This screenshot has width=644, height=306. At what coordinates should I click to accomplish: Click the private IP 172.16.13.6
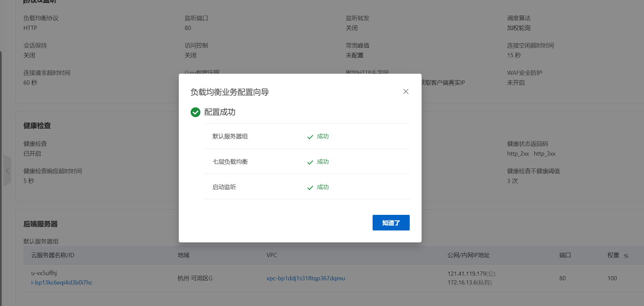click(x=462, y=283)
